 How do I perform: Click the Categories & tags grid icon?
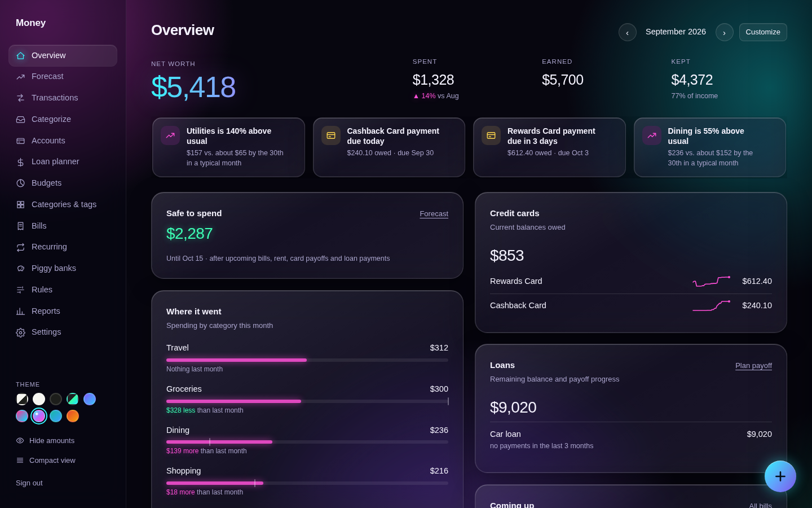point(21,205)
